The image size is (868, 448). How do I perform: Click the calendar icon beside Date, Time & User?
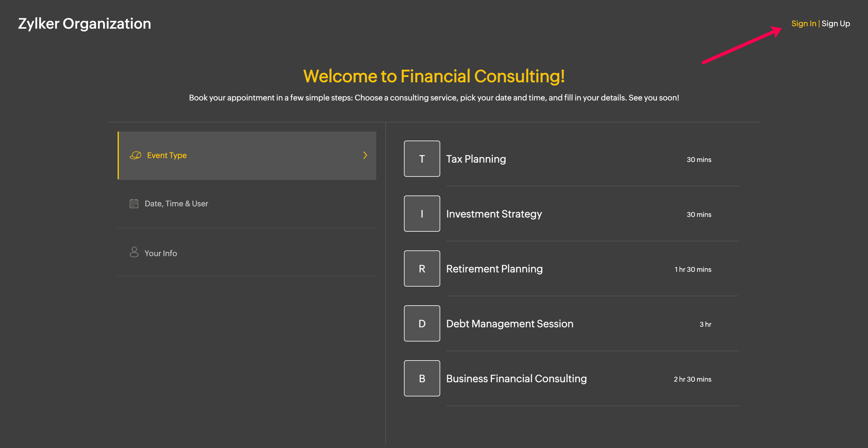(x=134, y=203)
